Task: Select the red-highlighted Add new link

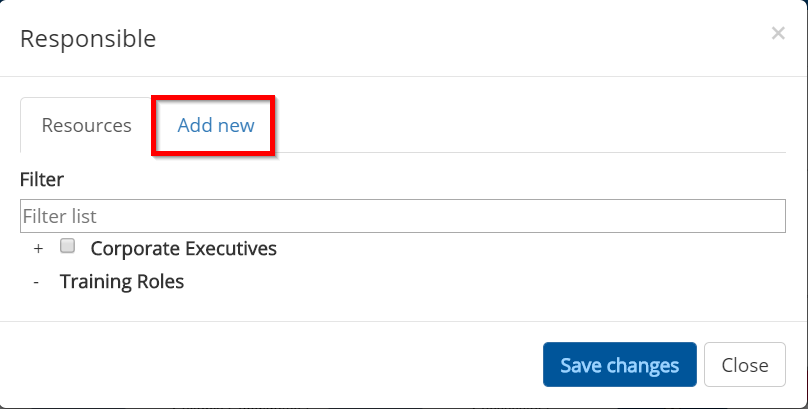Action: (216, 126)
